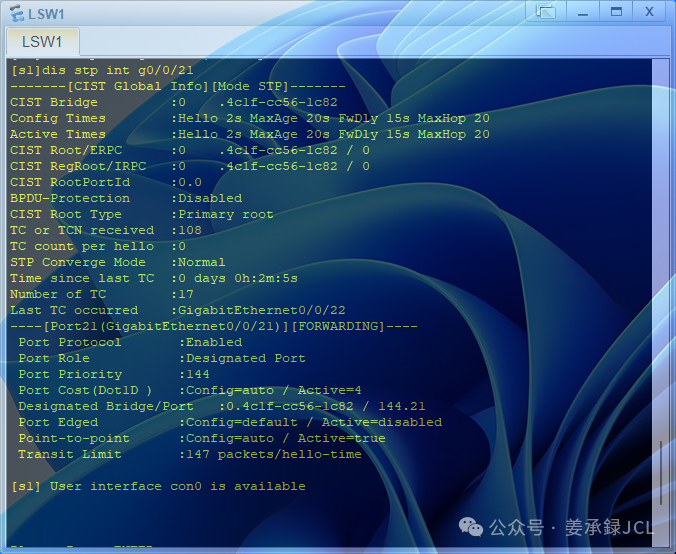This screenshot has width=676, height=554.
Task: Click the 'Active Times' line
Action: pyautogui.click(x=250, y=134)
